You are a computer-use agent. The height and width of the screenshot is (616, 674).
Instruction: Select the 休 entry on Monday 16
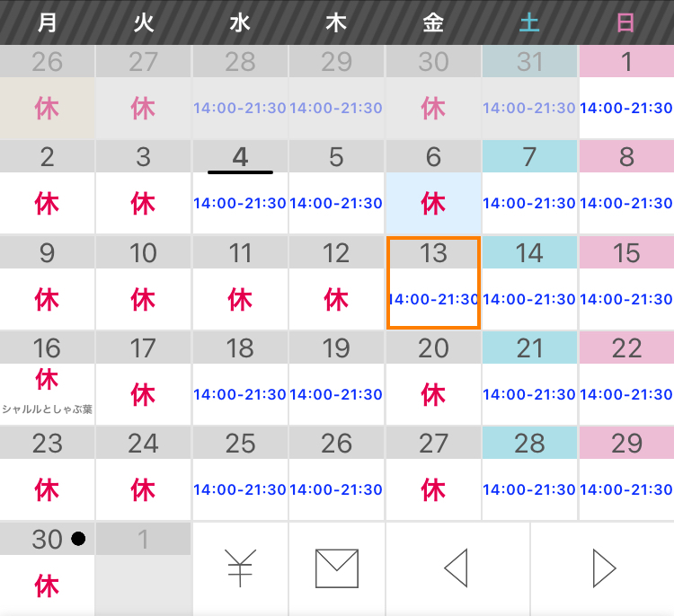[47, 379]
